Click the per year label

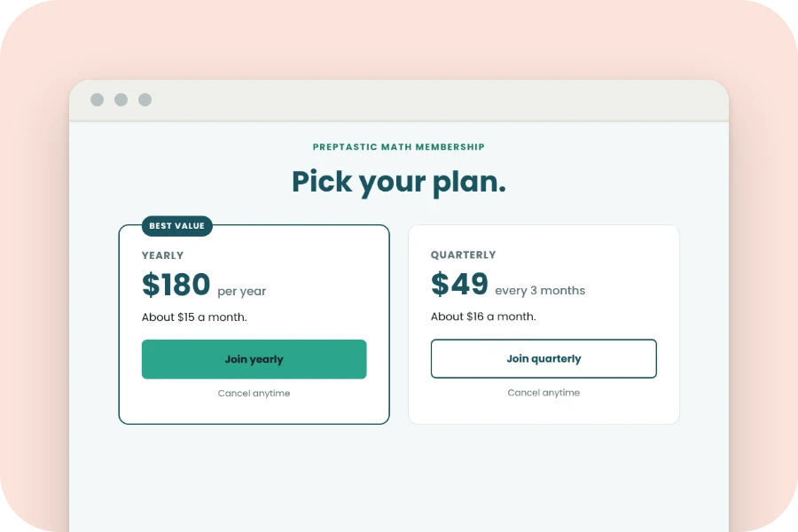click(x=242, y=291)
